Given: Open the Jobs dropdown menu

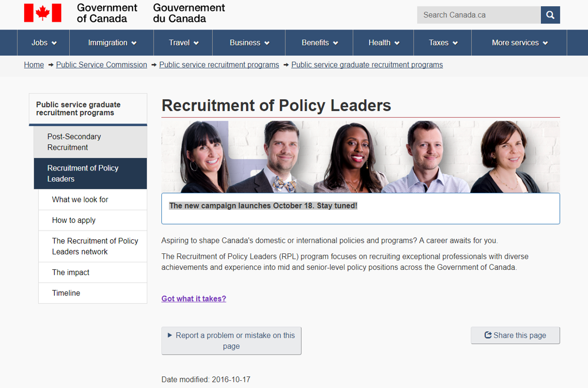Looking at the screenshot, I should pos(44,43).
